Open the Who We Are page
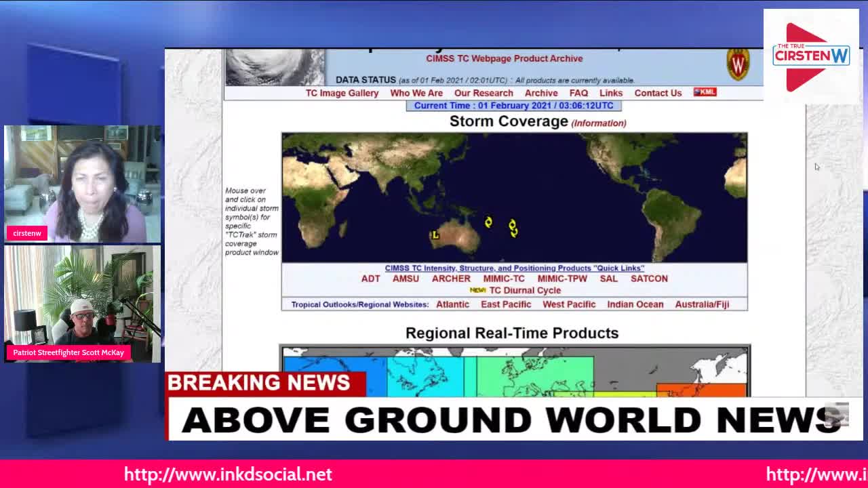Screen dimensions: 868x488 [416, 93]
